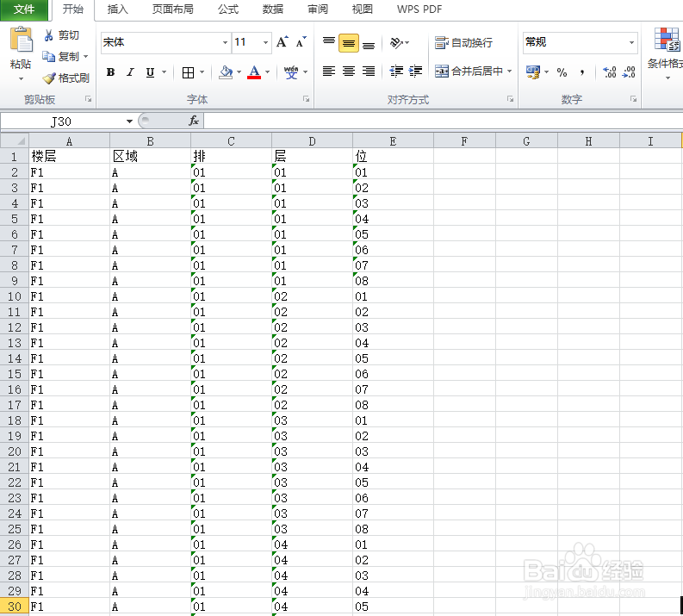The image size is (683, 616).
Task: Click Merge and Center (合并后居中)
Action: [x=469, y=71]
